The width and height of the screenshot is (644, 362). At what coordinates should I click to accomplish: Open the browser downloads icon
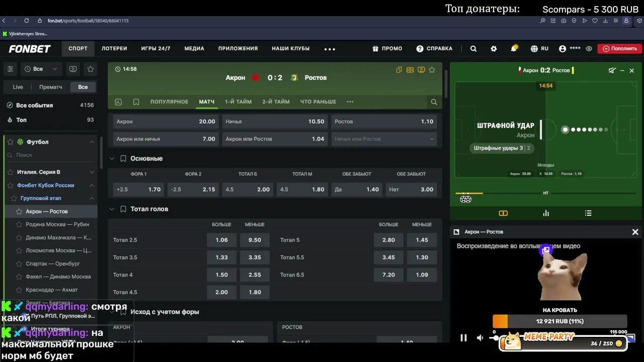605,21
